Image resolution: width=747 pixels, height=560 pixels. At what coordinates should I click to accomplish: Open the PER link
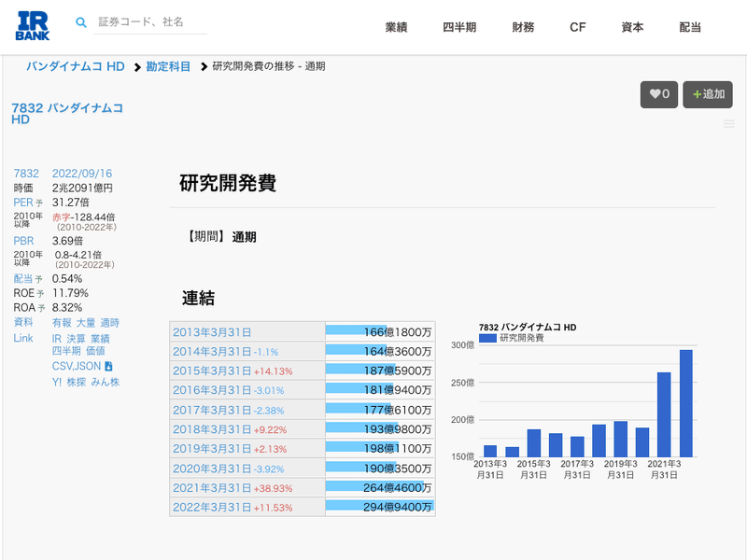23,203
